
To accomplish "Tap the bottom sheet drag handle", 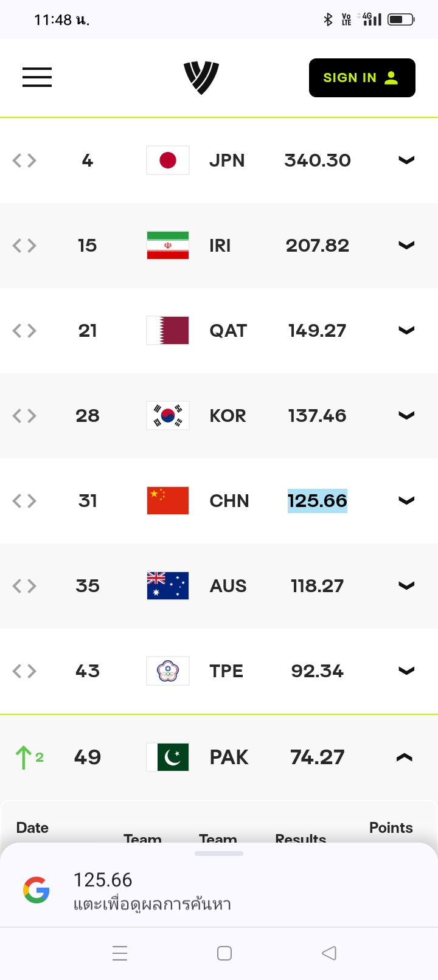I will 219,854.
